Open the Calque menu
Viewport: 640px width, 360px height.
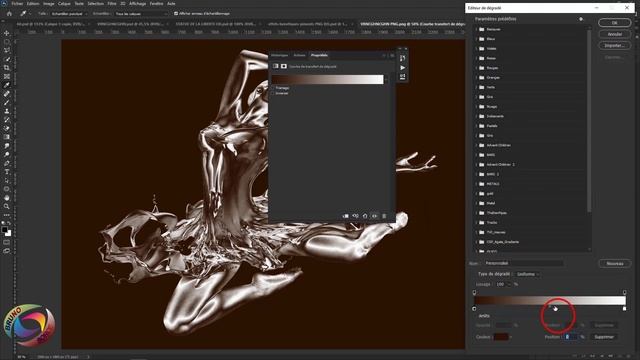click(64, 3)
